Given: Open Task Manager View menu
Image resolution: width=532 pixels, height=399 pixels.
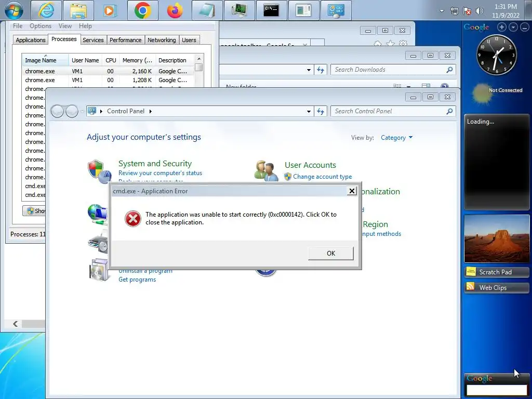Looking at the screenshot, I should tap(65, 26).
